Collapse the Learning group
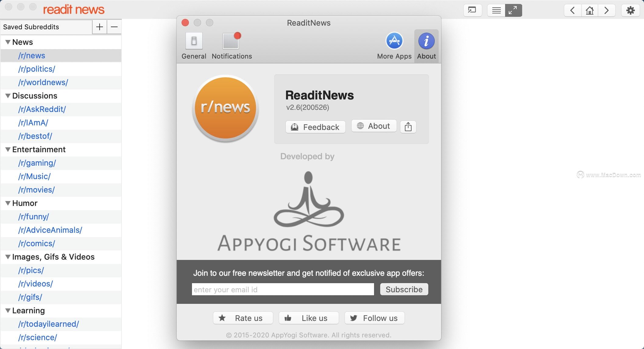Viewport: 644px width, 349px height. 8,311
